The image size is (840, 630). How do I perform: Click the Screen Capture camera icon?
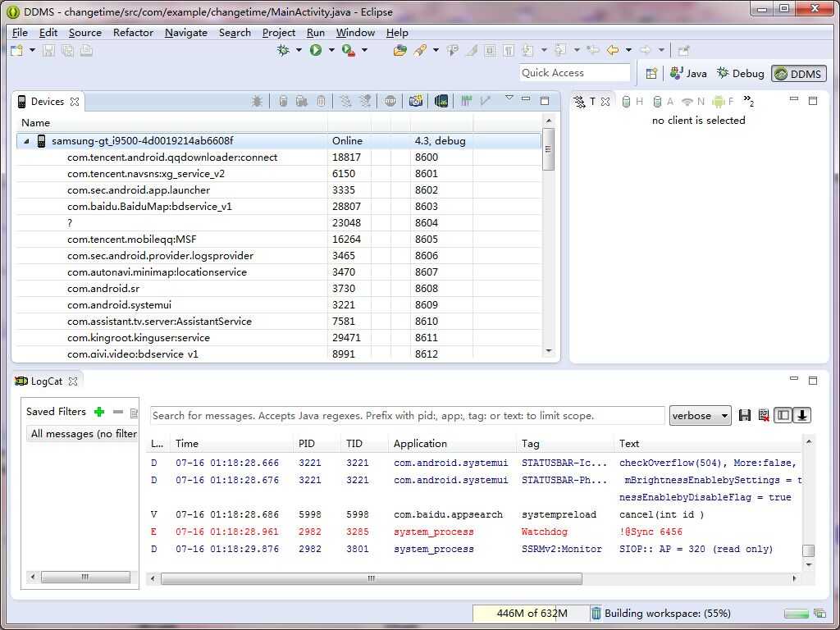416,101
